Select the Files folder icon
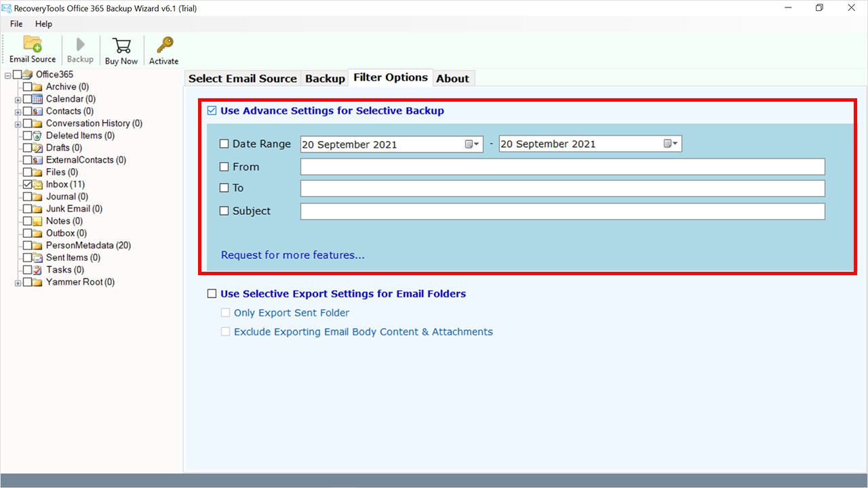 pyautogui.click(x=38, y=172)
